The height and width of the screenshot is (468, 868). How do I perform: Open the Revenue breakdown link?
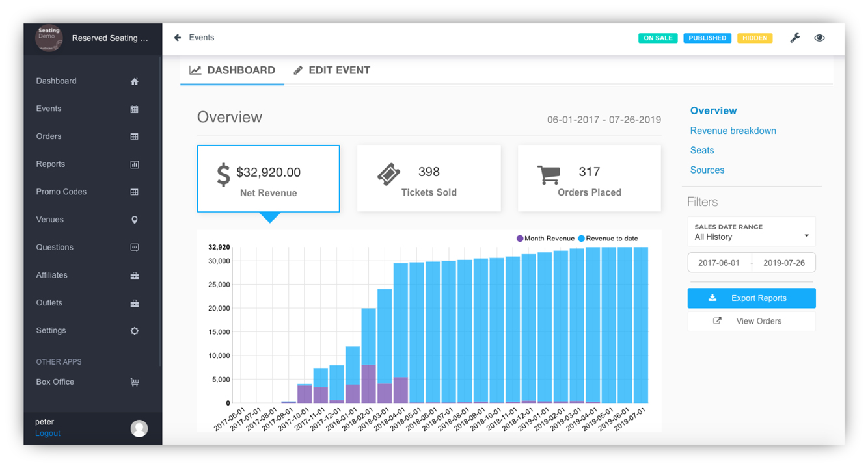coord(733,131)
